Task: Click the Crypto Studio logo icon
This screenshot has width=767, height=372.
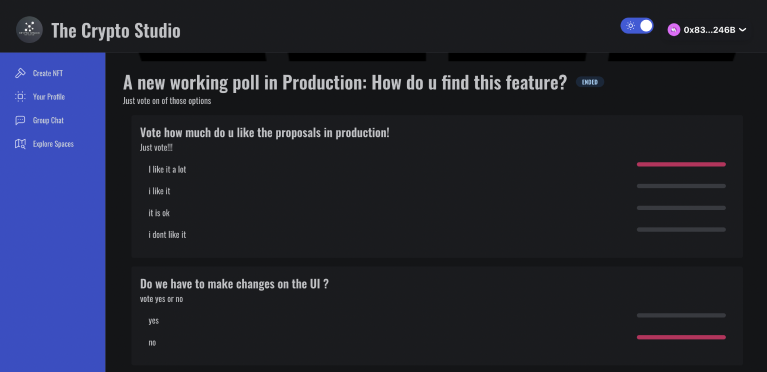Action: coord(29,30)
